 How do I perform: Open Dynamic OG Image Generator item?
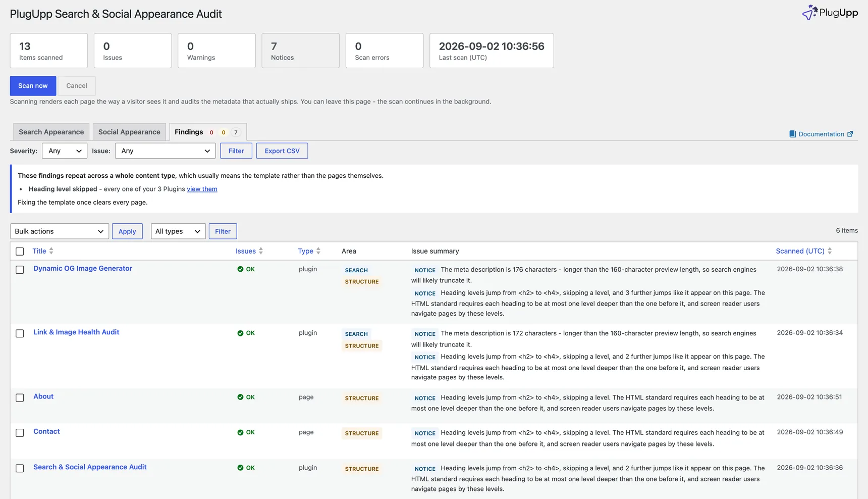point(83,268)
